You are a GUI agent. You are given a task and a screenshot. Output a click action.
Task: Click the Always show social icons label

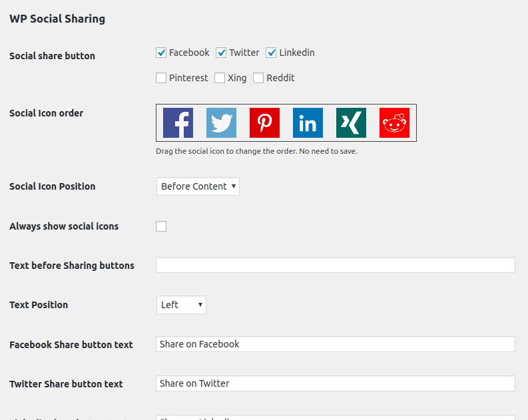64,226
